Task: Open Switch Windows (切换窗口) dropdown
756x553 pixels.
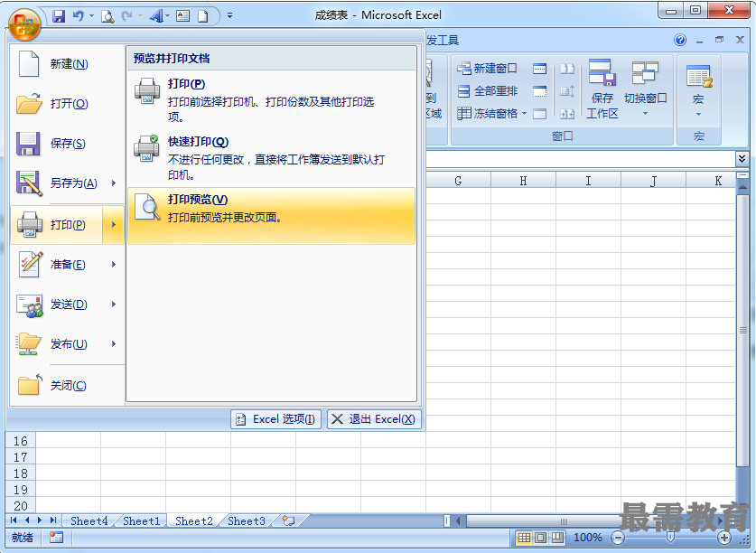Action: pyautogui.click(x=645, y=89)
